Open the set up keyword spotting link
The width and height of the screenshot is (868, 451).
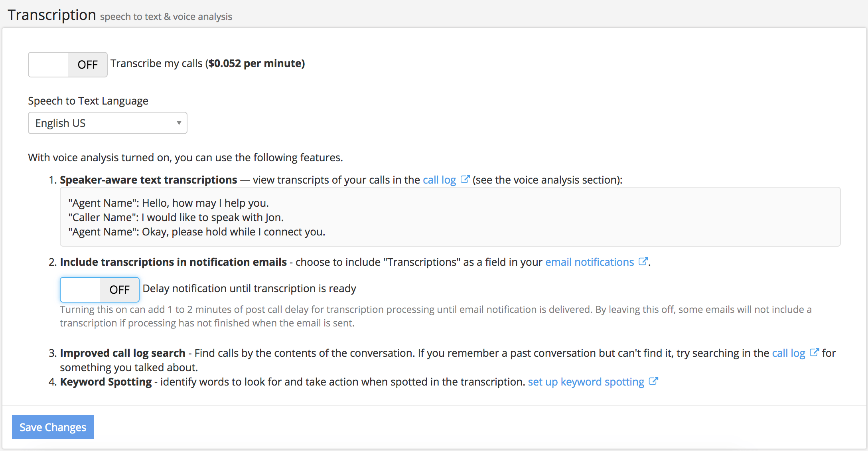tap(586, 382)
